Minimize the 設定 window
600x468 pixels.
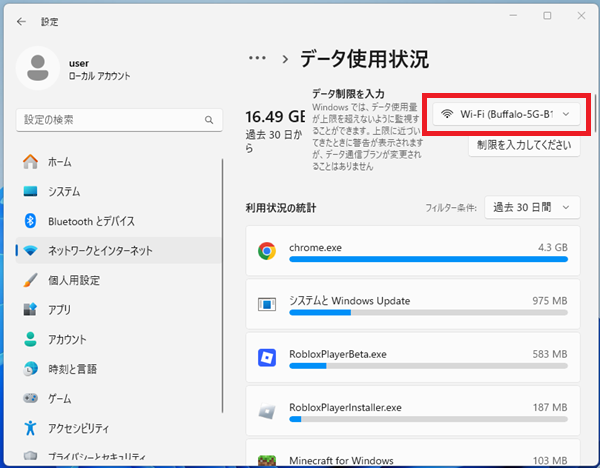513,16
